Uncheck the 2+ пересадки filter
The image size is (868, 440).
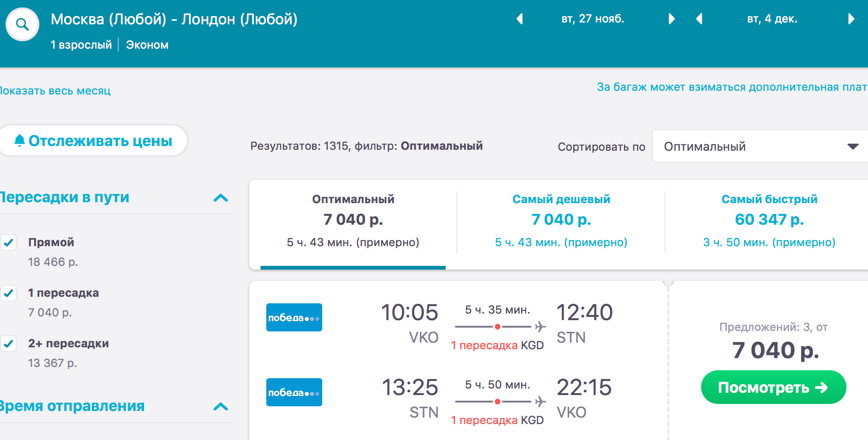click(8, 343)
